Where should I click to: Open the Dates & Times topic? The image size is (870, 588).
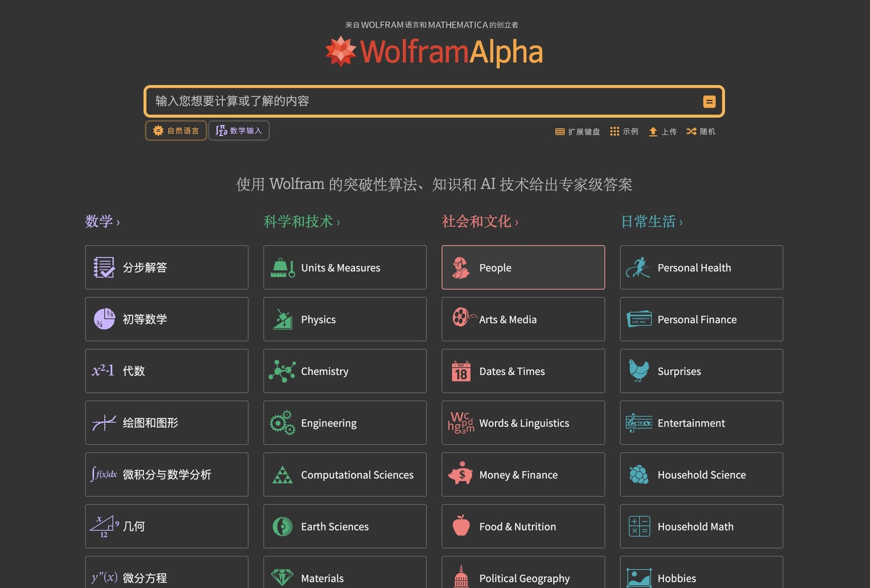523,371
